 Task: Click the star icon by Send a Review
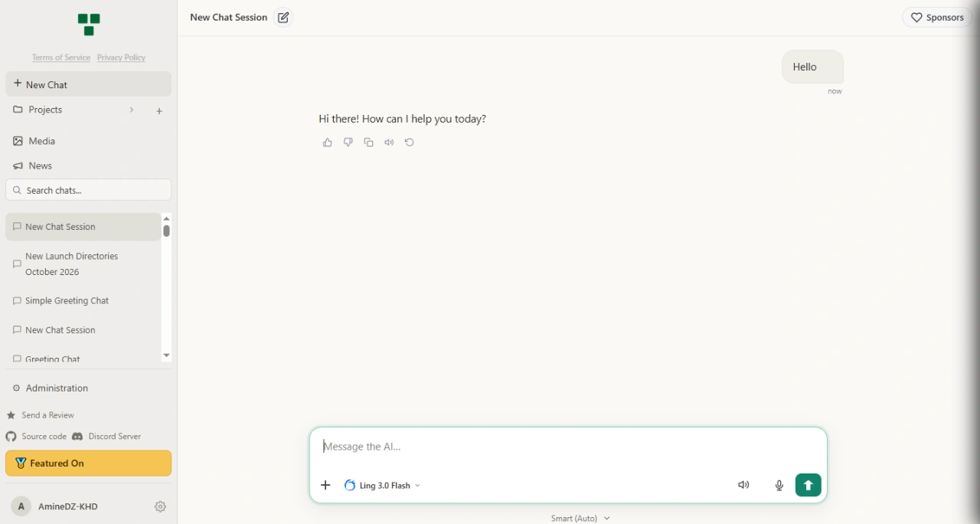pyautogui.click(x=11, y=415)
